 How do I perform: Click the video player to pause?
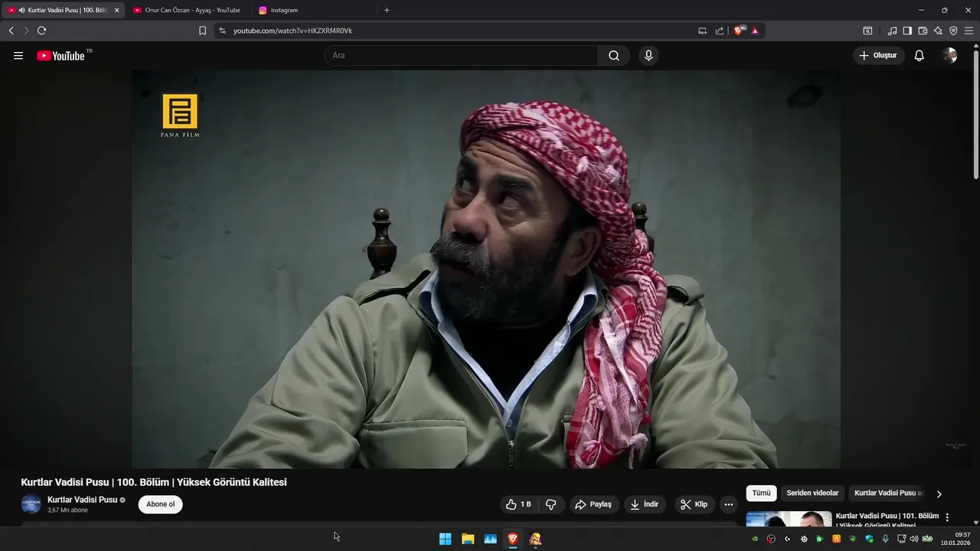click(486, 269)
